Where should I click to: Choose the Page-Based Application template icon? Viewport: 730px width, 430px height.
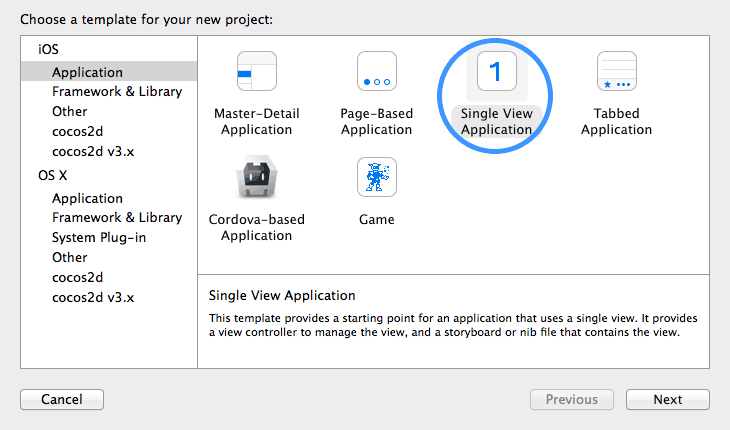point(376,72)
